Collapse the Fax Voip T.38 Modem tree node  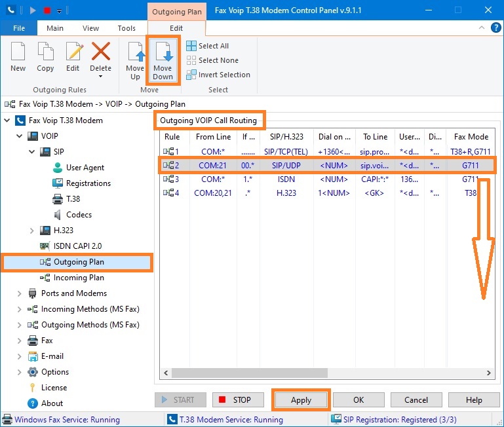7,121
